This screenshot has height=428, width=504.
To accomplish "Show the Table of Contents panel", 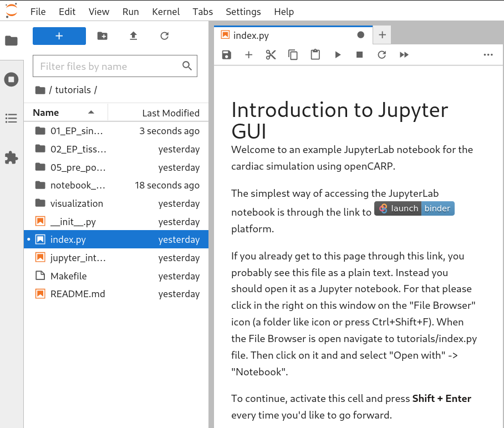I will [11, 118].
